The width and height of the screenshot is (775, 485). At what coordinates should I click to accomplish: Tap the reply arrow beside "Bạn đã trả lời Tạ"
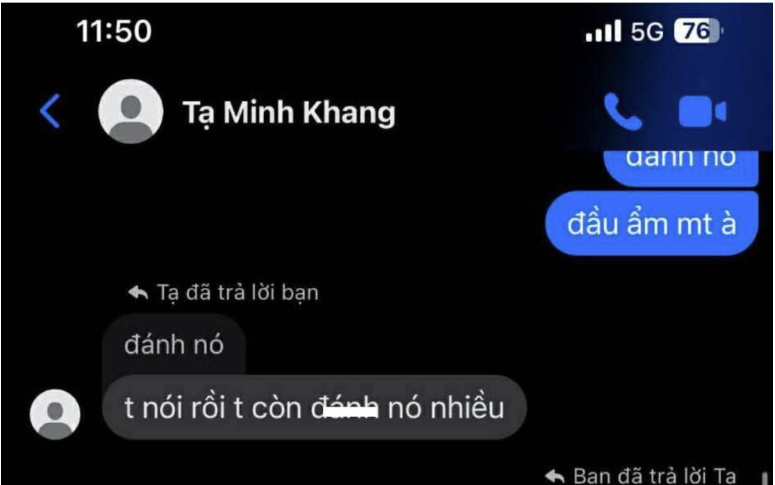coord(555,476)
